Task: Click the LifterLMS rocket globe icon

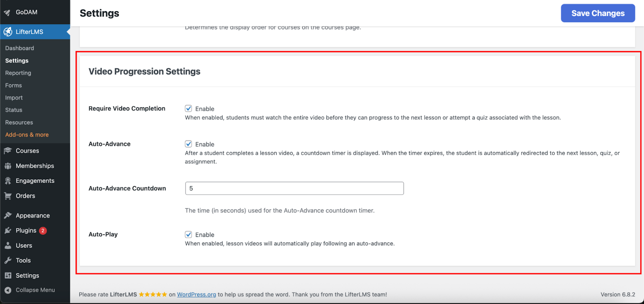Action: pyautogui.click(x=8, y=32)
